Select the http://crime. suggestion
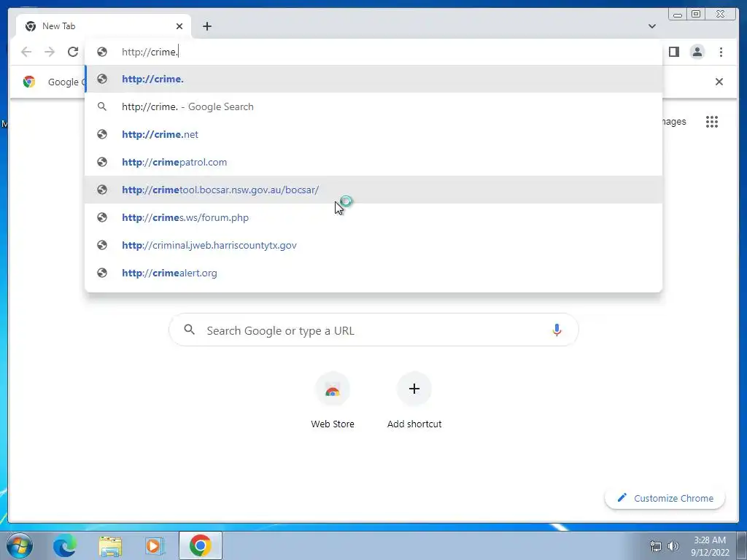 [373, 79]
